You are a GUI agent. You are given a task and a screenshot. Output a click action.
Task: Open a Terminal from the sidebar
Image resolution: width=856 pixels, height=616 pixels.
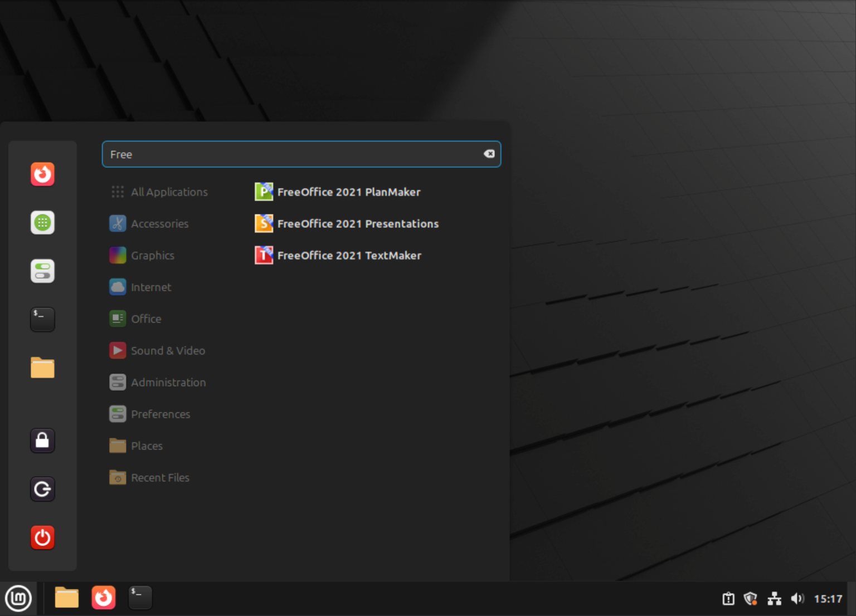pyautogui.click(x=42, y=319)
